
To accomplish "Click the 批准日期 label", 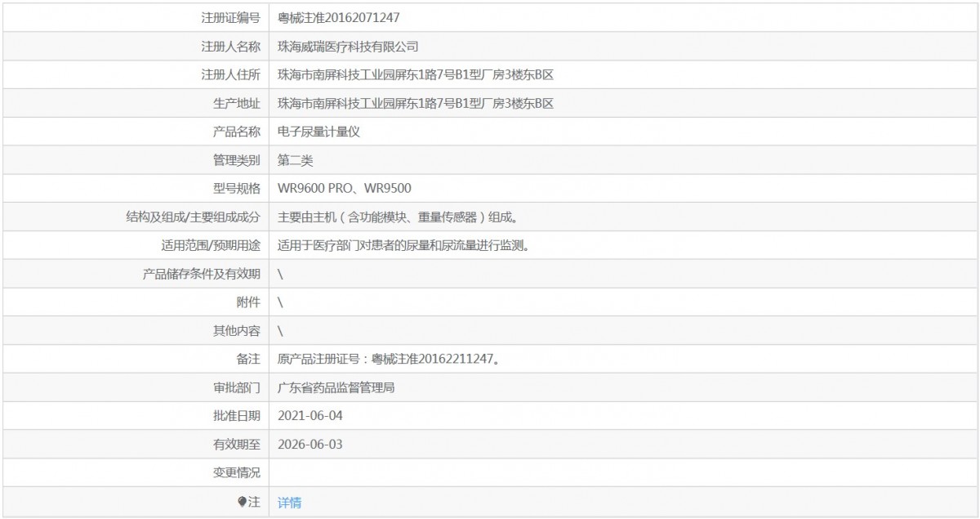I will pyautogui.click(x=236, y=416).
